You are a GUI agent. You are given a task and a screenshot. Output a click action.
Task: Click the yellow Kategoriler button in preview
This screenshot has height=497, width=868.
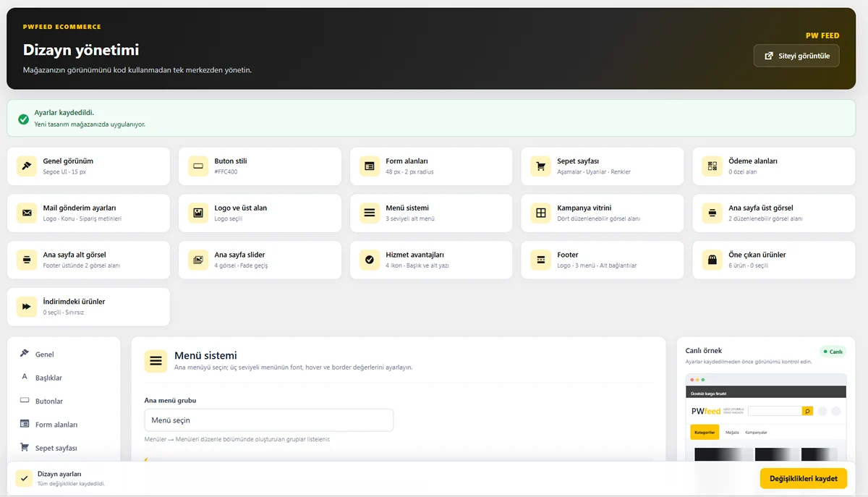pos(705,432)
